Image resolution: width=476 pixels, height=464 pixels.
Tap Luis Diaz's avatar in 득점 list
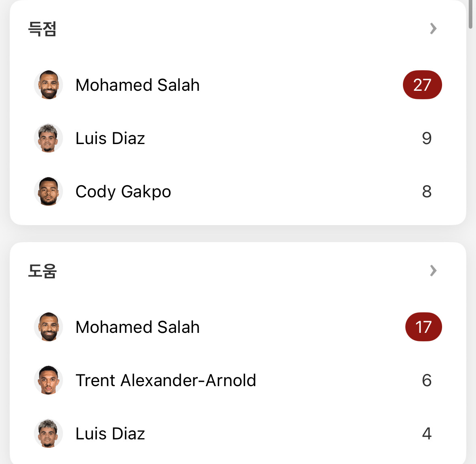(48, 138)
